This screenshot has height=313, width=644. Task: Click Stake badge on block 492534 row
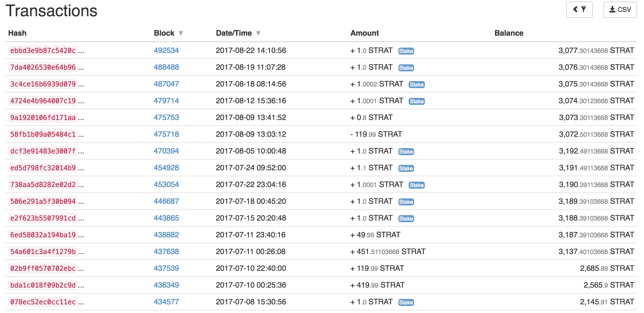click(x=406, y=51)
